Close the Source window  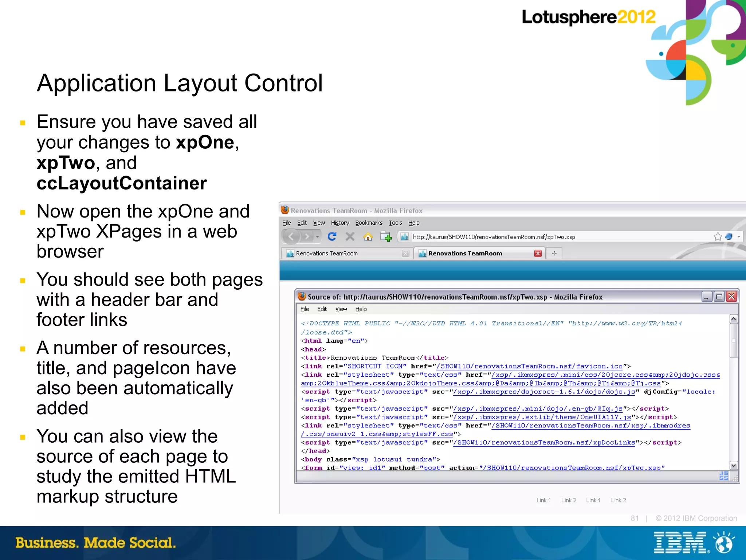[x=731, y=297]
